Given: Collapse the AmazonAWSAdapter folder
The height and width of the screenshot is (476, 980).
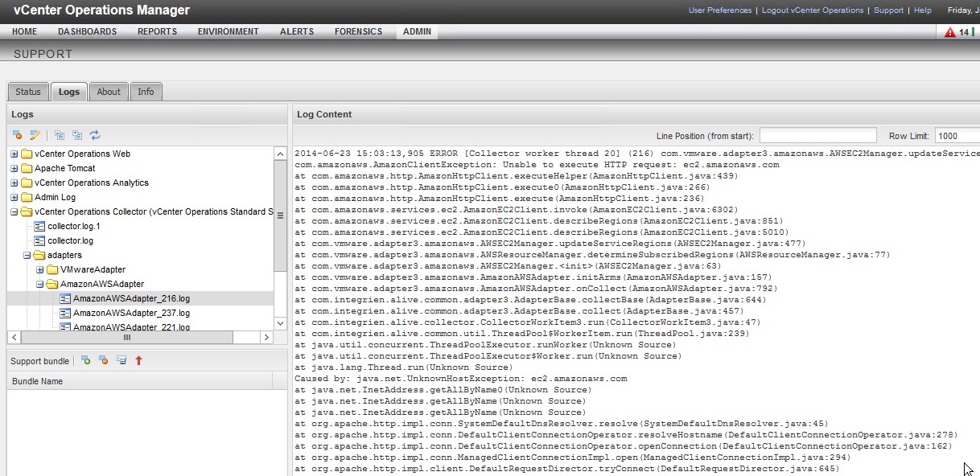Looking at the screenshot, I should coord(40,284).
